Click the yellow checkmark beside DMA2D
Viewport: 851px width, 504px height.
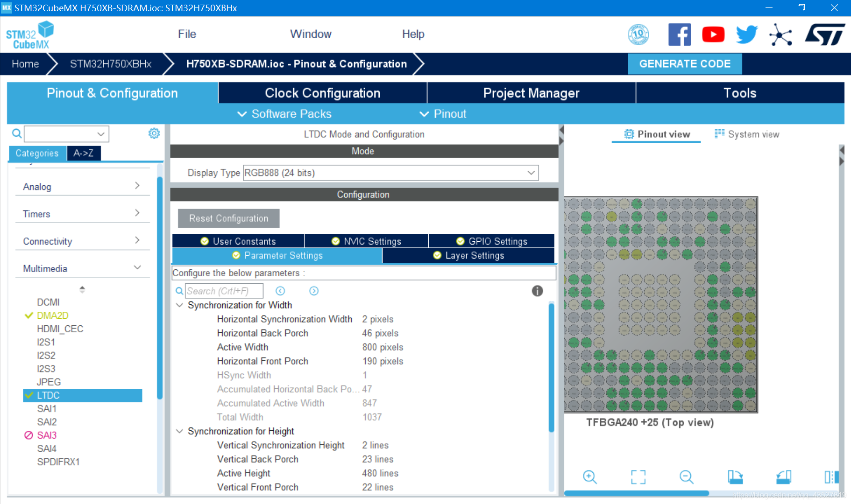pyautogui.click(x=28, y=315)
